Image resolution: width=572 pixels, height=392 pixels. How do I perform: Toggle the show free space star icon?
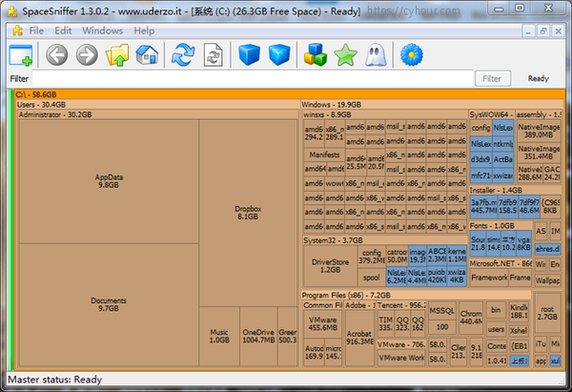pyautogui.click(x=345, y=55)
